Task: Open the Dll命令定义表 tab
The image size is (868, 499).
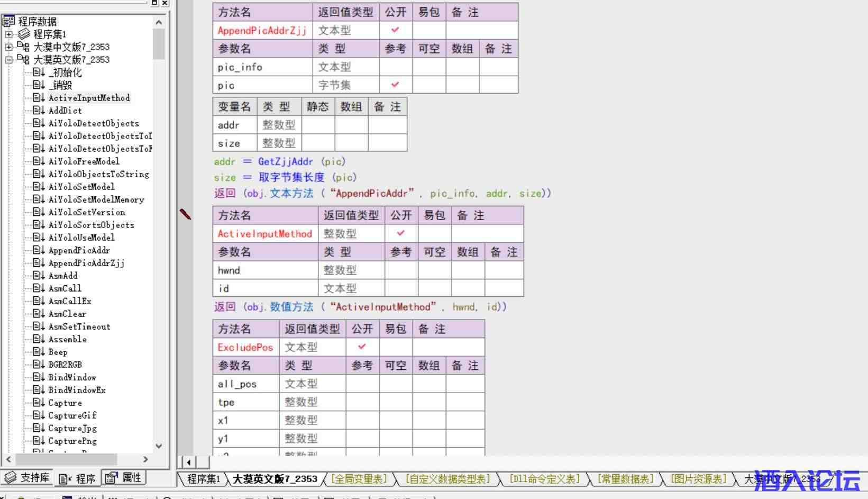Action: [544, 479]
